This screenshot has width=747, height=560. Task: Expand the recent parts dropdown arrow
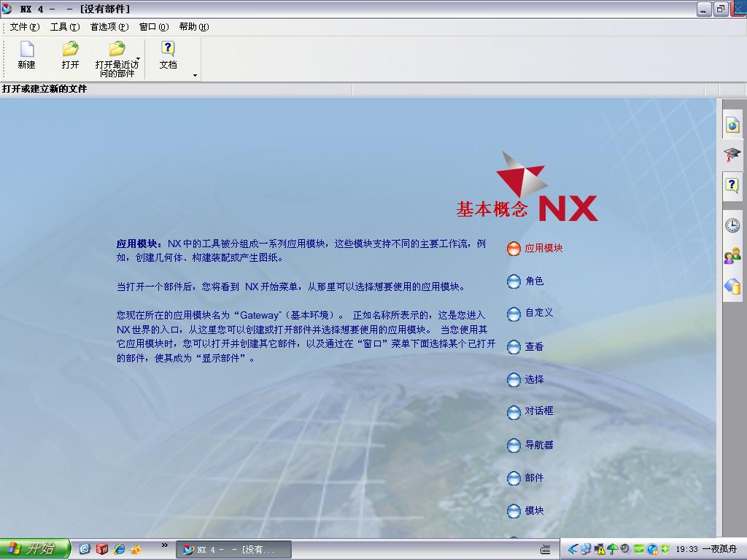(138, 58)
